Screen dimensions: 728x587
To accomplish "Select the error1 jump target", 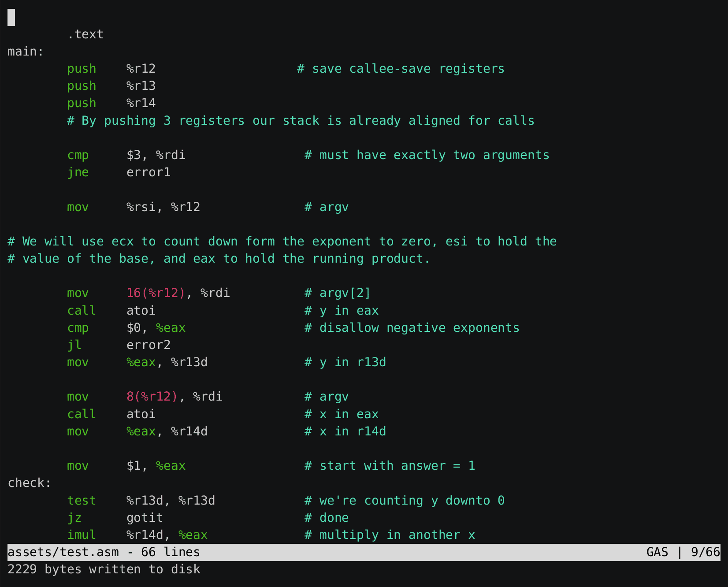I will [x=149, y=172].
